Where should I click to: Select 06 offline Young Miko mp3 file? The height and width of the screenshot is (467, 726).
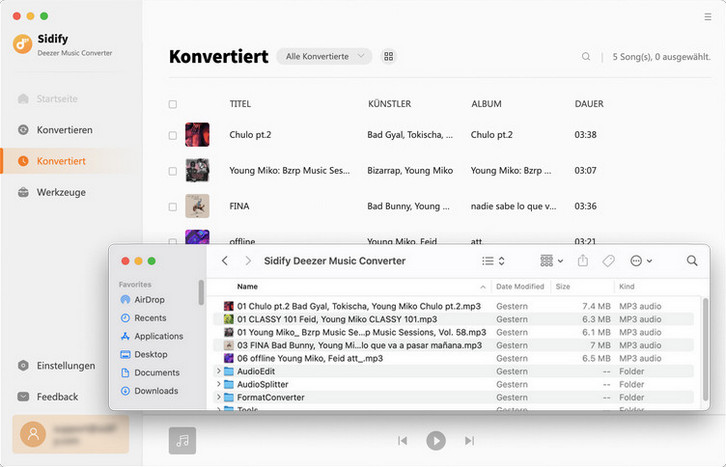tap(454, 358)
